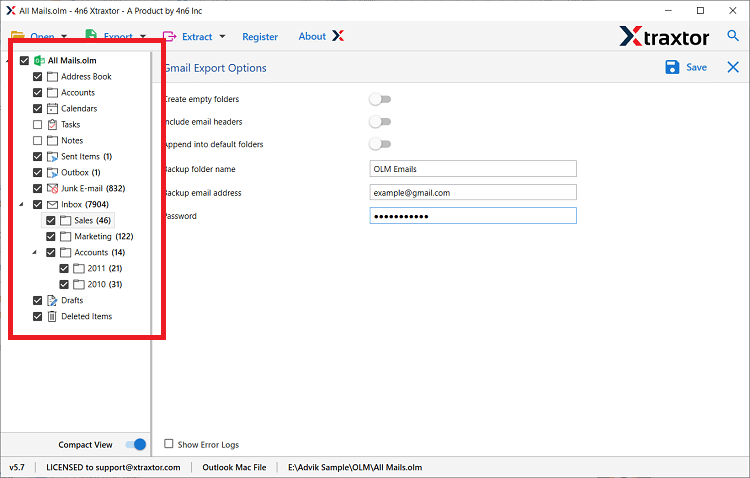The image size is (750, 478).
Task: Uncheck the Drafts checkbox
Action: coord(37,300)
